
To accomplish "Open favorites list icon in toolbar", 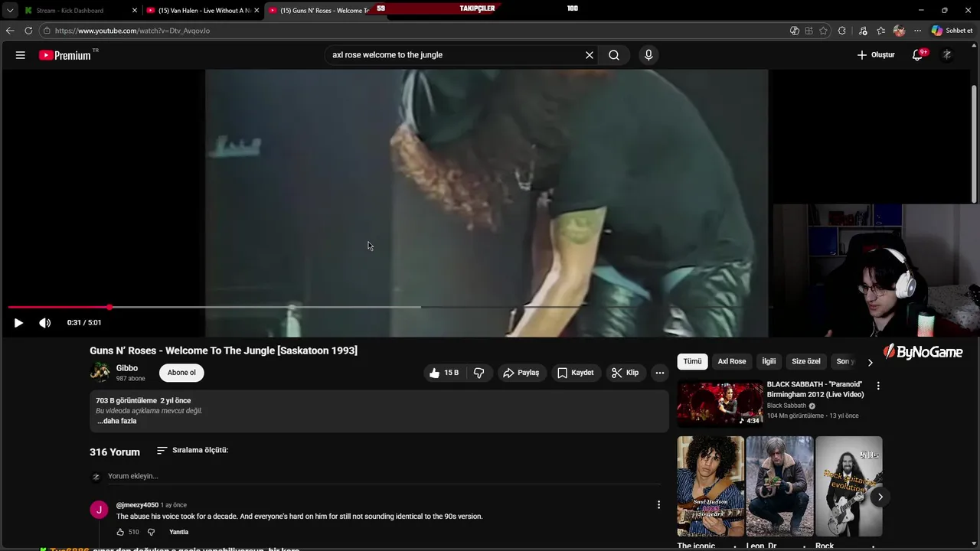I will pyautogui.click(x=881, y=31).
